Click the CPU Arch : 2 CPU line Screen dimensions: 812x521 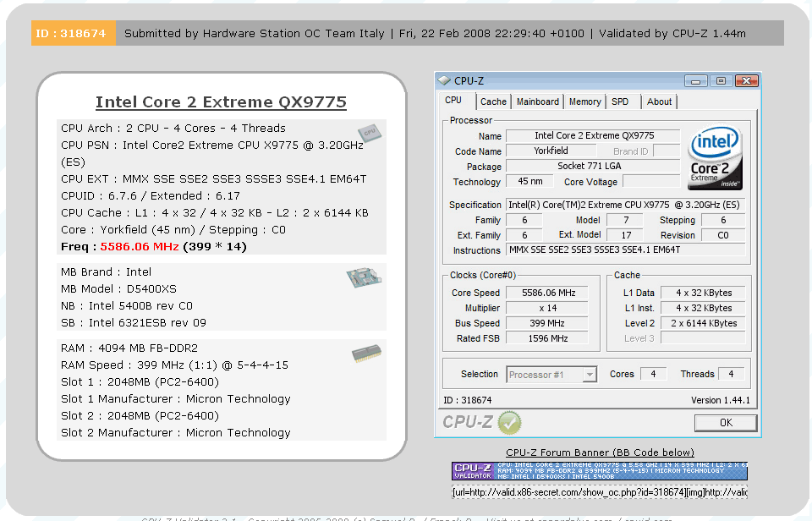[x=173, y=128]
